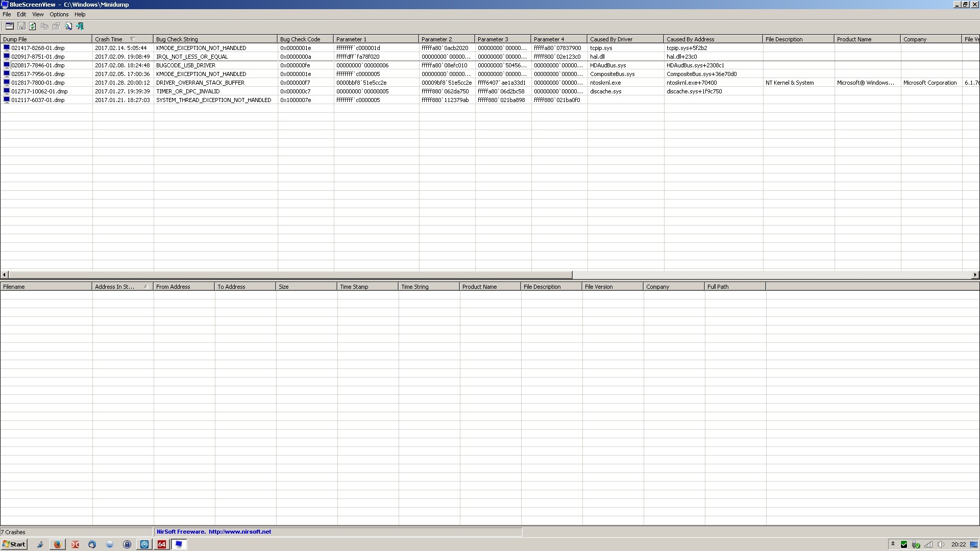Click the red 64 taskbar icon
This screenshot has height=551, width=980.
(x=162, y=544)
